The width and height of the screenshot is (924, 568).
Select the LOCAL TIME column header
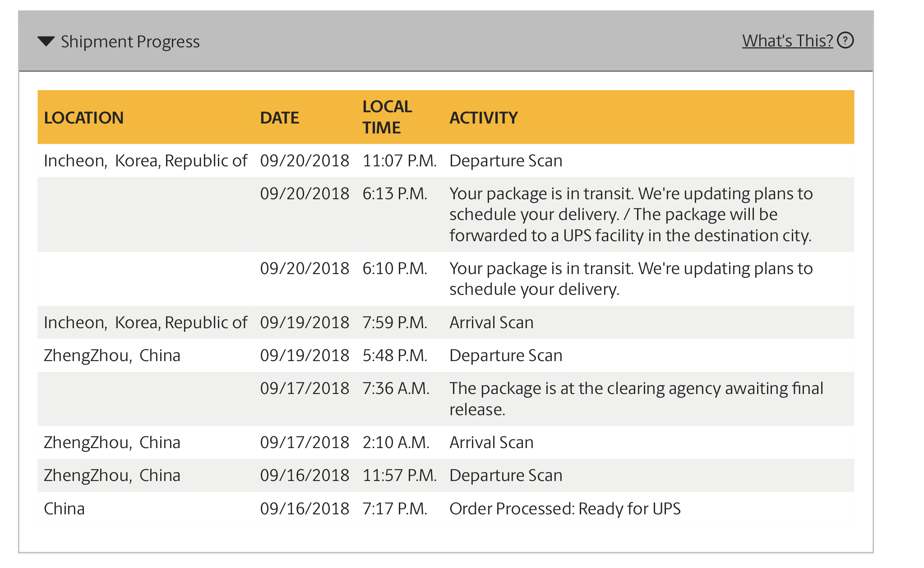tap(387, 117)
